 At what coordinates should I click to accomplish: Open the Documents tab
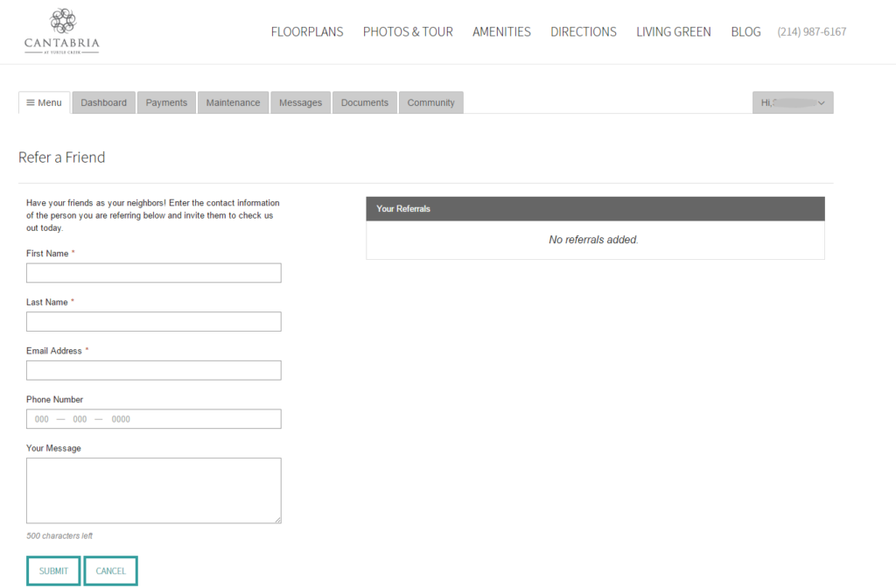click(x=364, y=102)
